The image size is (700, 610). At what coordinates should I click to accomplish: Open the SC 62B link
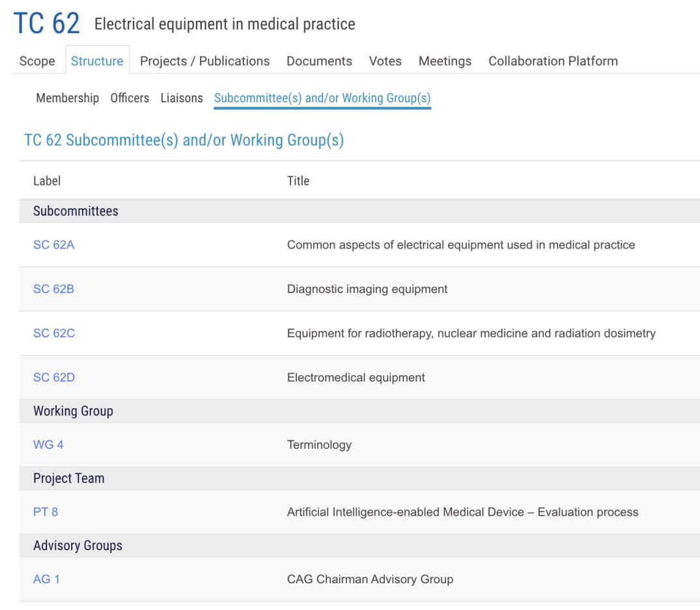pos(53,288)
